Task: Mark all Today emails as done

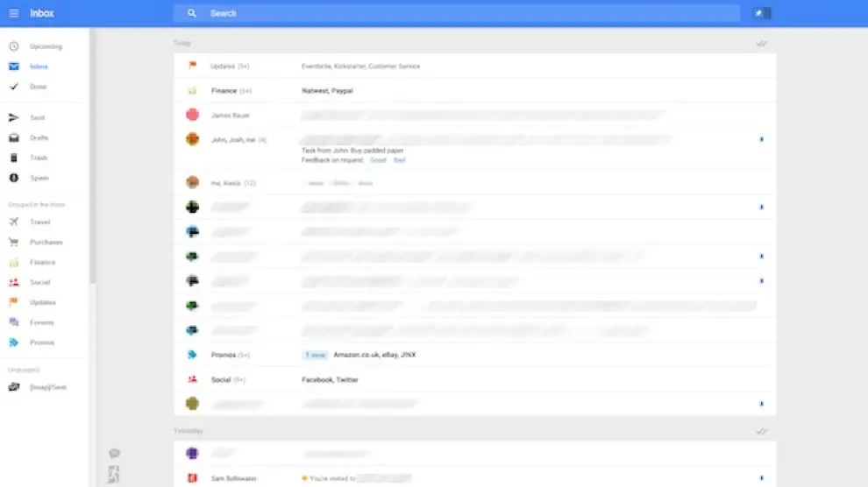Action: coord(761,43)
